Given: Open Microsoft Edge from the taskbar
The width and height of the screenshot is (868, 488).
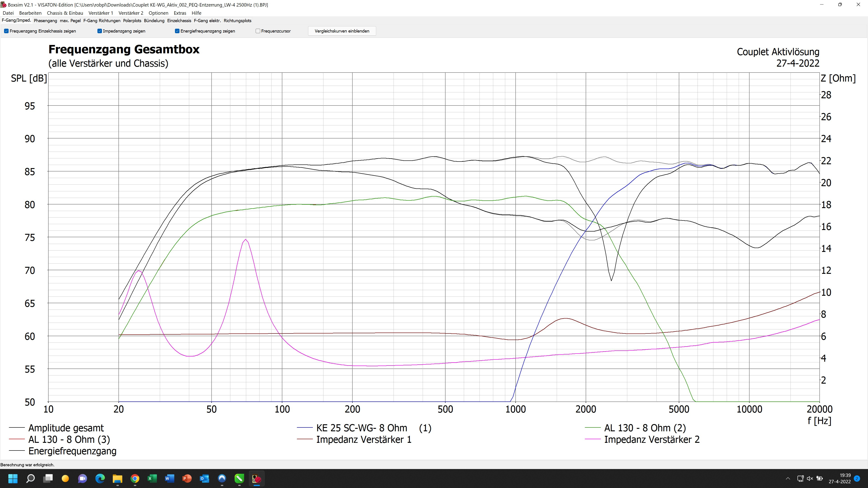Looking at the screenshot, I should point(100,479).
